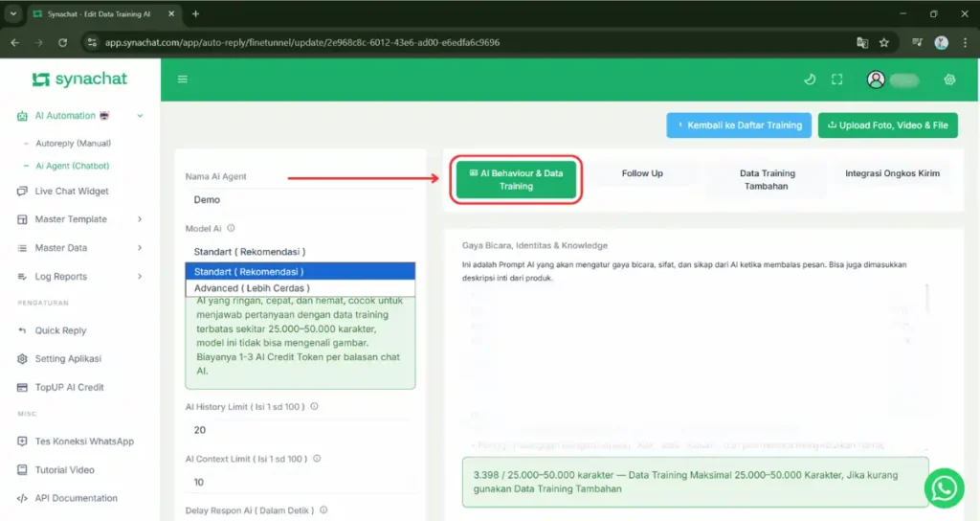Image resolution: width=980 pixels, height=521 pixels.
Task: Click the AI History Limit info icon
Action: tap(314, 406)
